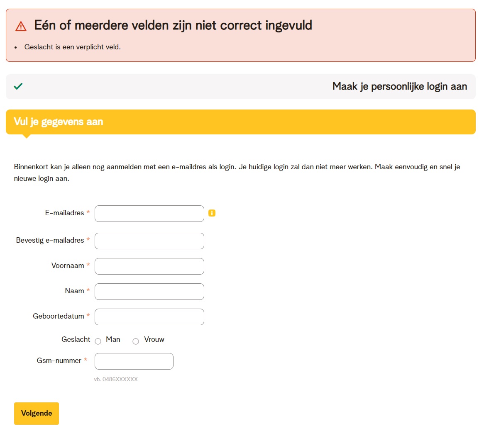
Task: Click the 'Geslacht' field label
Action: tap(76, 339)
